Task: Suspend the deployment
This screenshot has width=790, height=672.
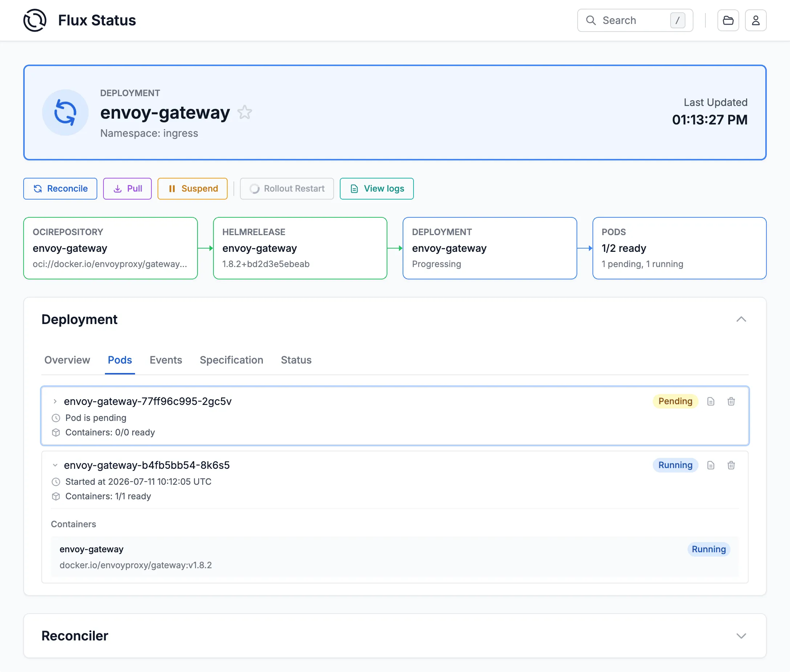Action: click(192, 189)
